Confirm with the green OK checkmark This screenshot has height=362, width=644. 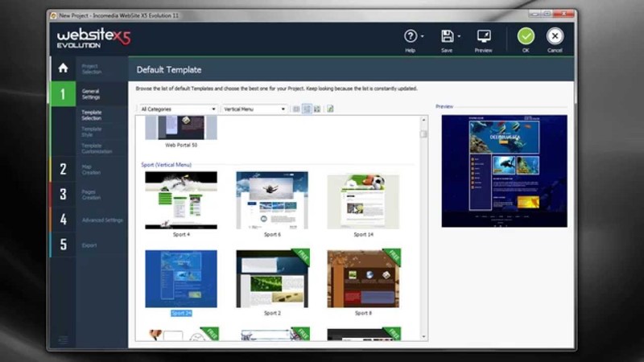pos(526,36)
